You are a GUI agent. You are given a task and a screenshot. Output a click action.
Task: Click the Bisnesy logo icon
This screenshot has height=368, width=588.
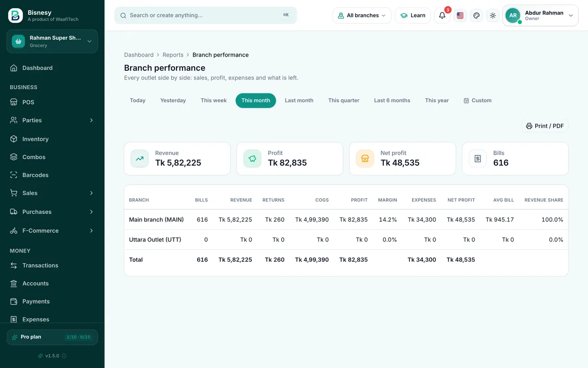click(x=16, y=15)
